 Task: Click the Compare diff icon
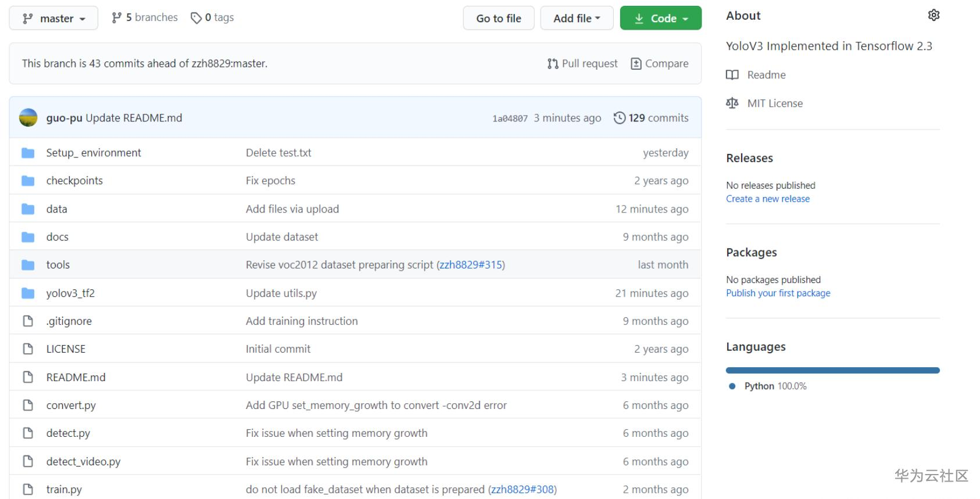[x=636, y=63]
